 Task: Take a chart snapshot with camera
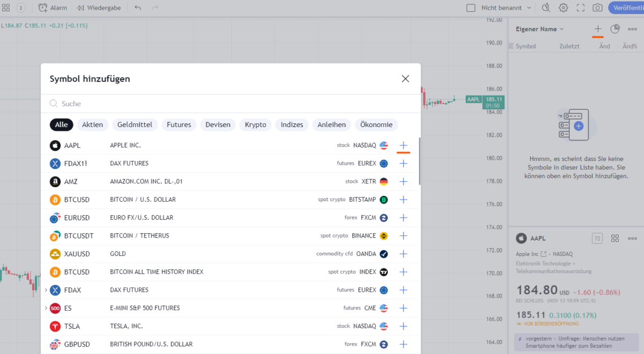pyautogui.click(x=597, y=8)
